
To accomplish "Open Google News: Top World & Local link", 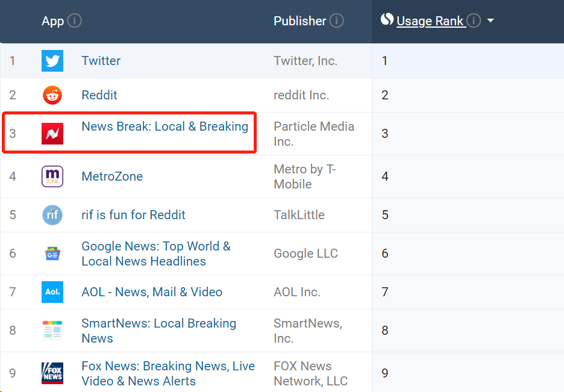I will click(x=156, y=254).
